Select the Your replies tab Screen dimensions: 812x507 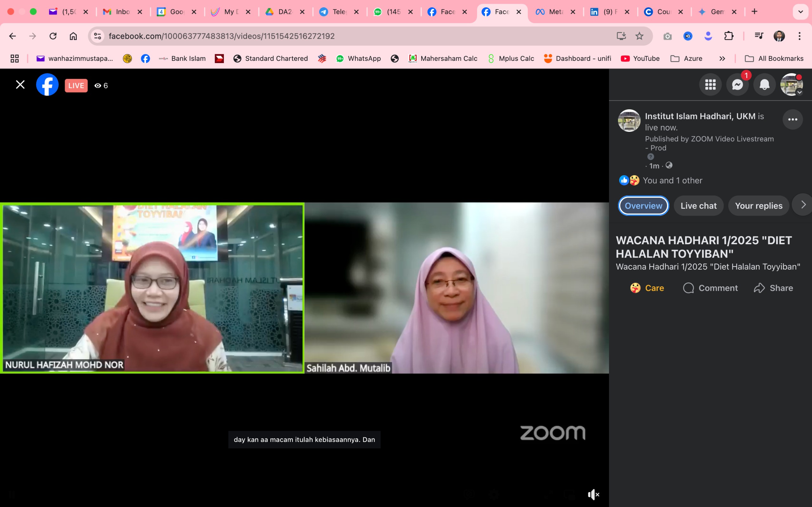point(758,206)
